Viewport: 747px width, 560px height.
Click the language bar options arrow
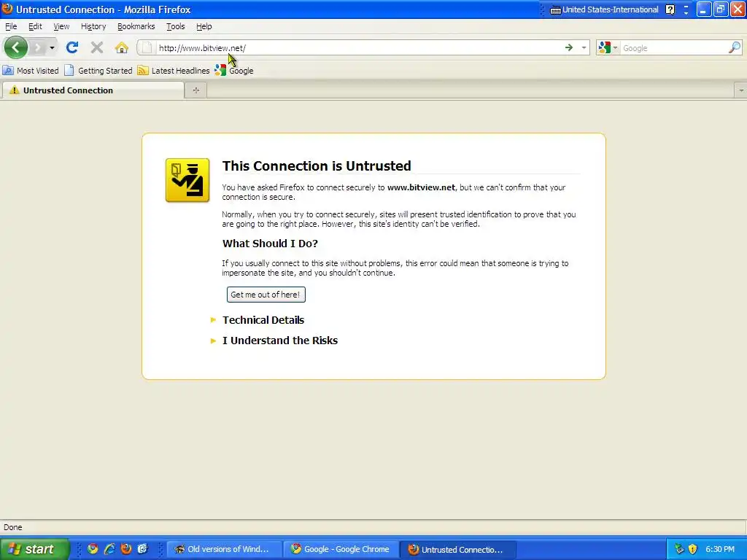686,12
